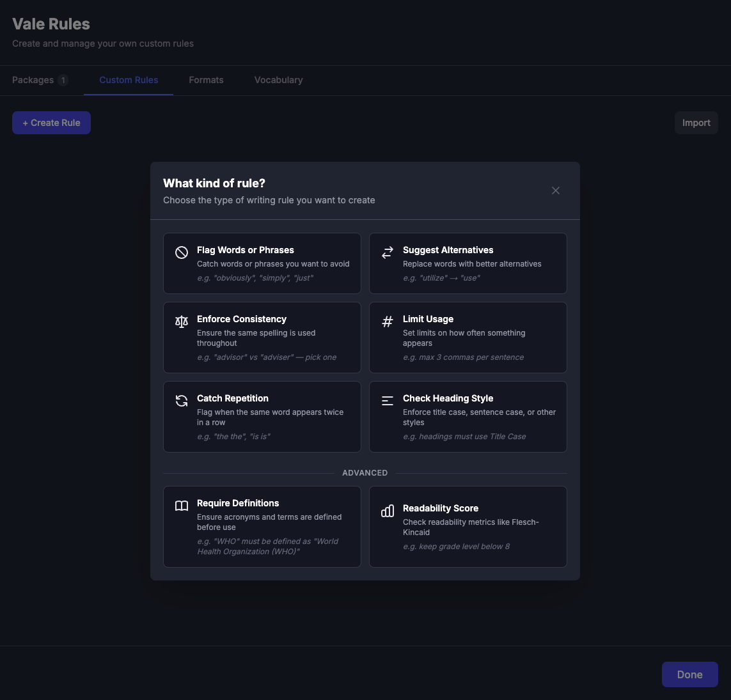The height and width of the screenshot is (700, 731).
Task: Go to the Vocabulary tab
Action: click(278, 80)
